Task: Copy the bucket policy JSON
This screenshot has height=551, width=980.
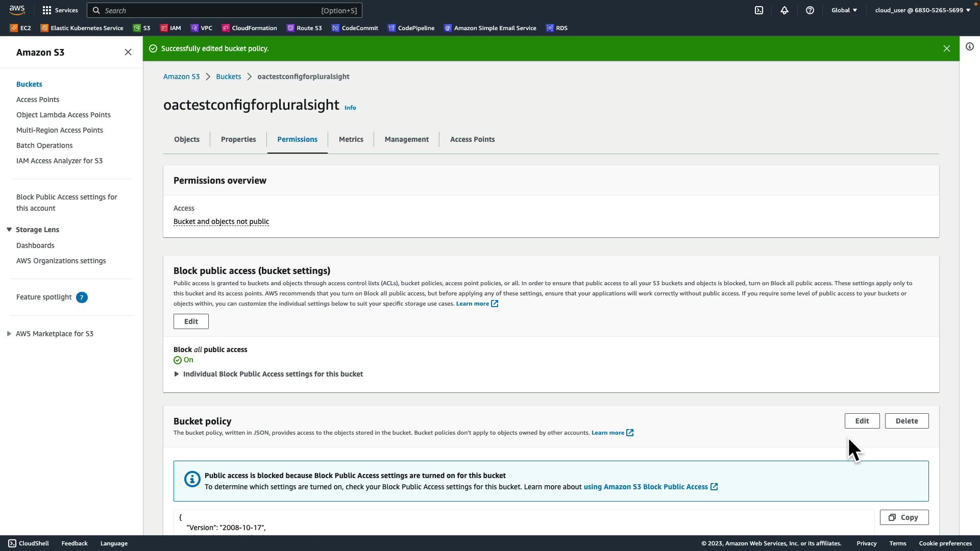Action: tap(903, 517)
